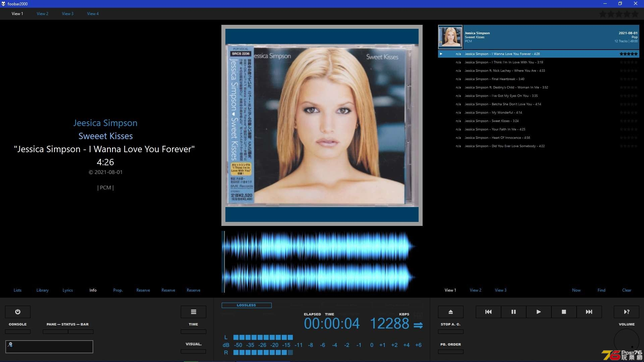Select track I Wanna Love You Forever
Screen dimensions: 644x362
point(539,54)
